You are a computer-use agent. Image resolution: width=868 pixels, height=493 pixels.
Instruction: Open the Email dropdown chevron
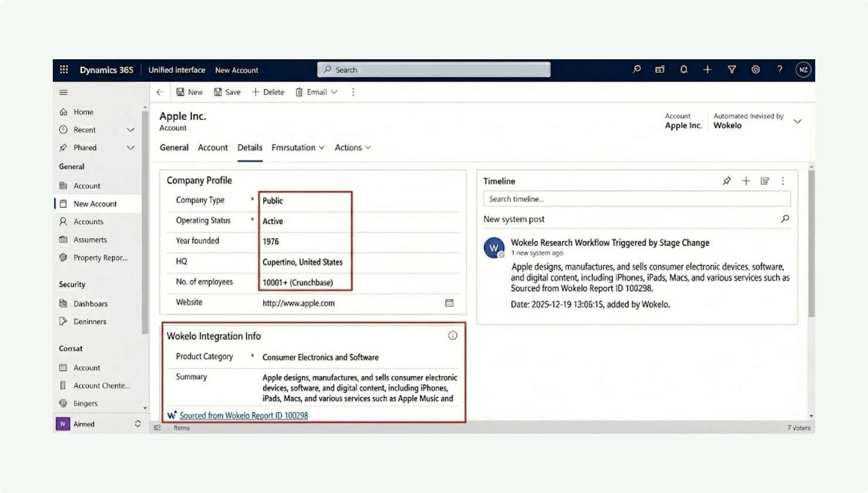point(334,92)
